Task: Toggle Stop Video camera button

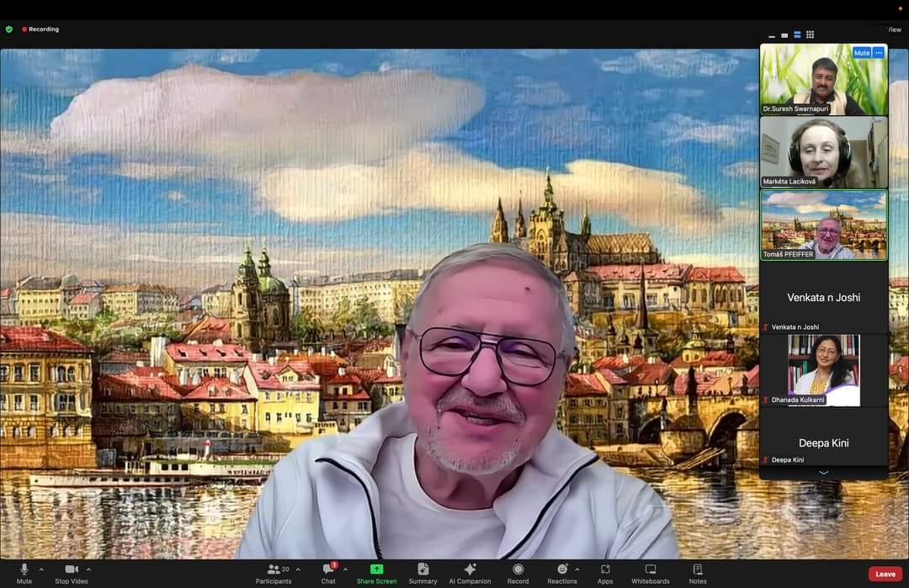Action: (x=71, y=573)
